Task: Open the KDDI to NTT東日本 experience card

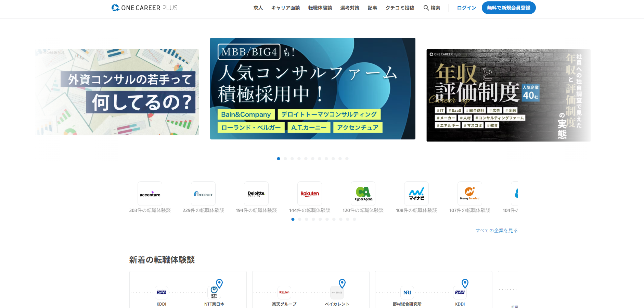Action: click(188, 291)
